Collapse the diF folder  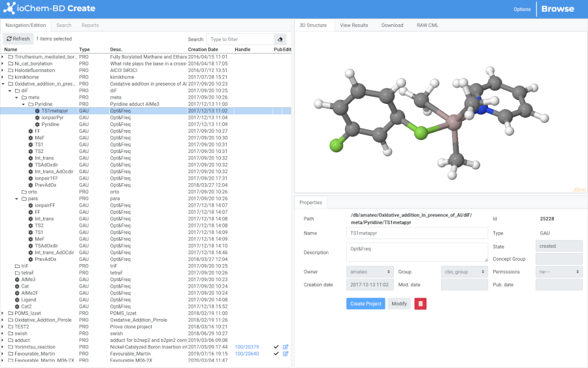(x=10, y=91)
